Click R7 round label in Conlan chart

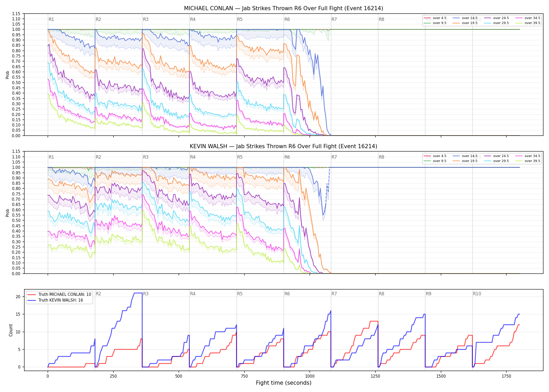click(x=334, y=19)
